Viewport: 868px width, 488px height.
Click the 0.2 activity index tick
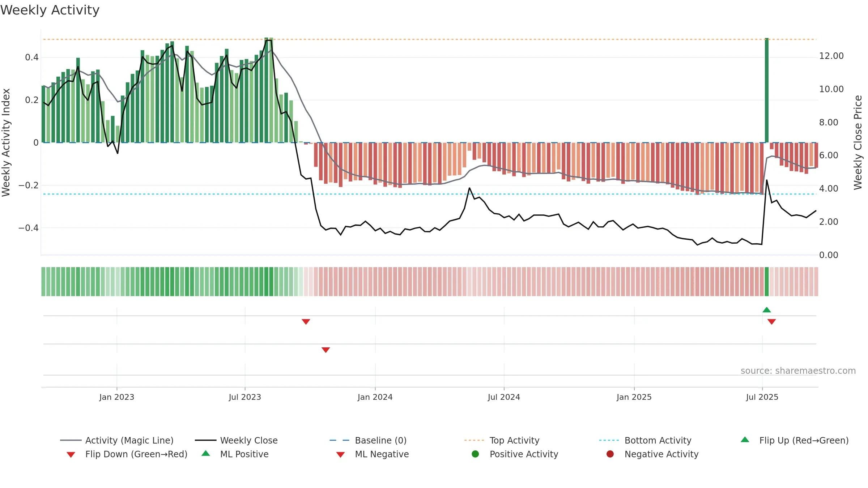coord(32,100)
